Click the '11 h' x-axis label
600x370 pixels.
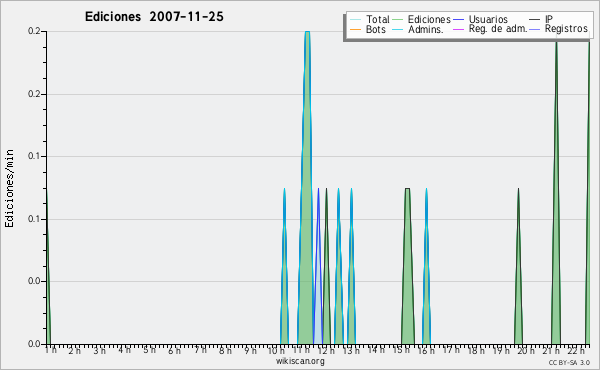click(301, 350)
